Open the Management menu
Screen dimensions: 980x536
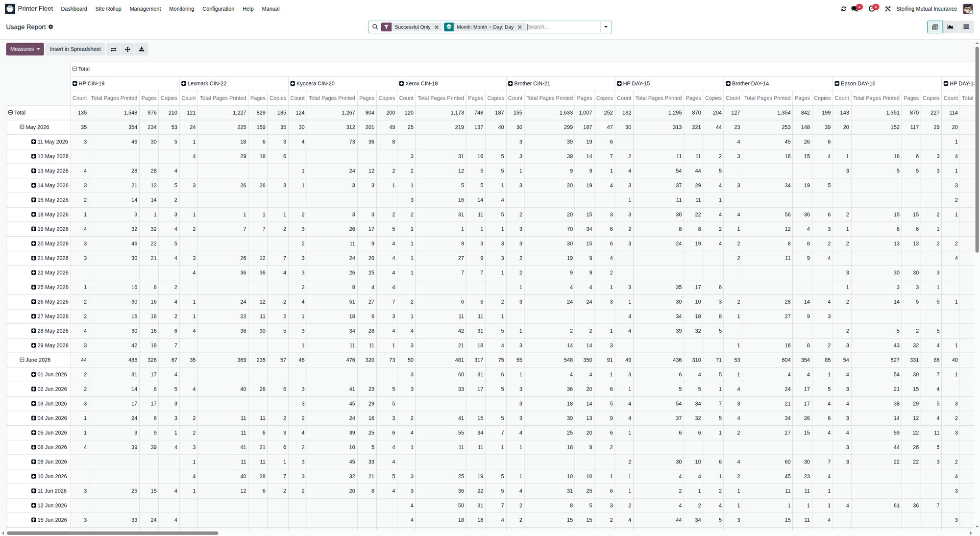tap(145, 9)
